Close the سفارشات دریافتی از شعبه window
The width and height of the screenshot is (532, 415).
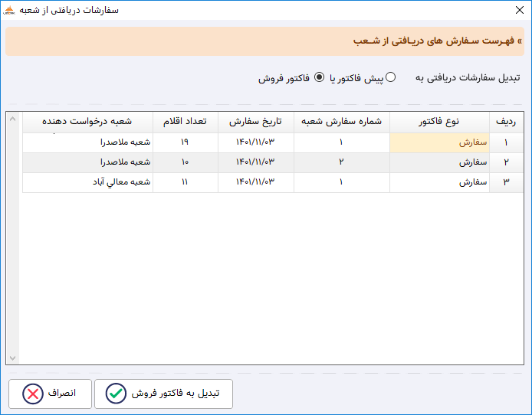520,10
